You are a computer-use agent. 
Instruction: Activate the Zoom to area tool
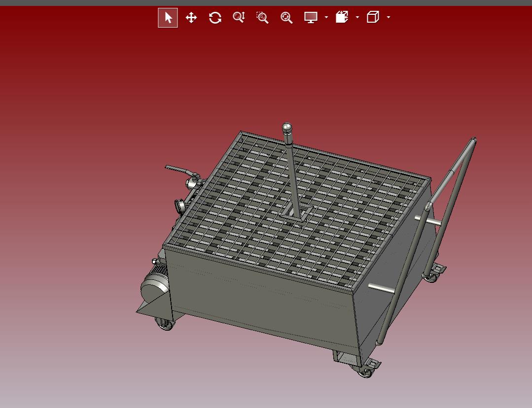coord(262,17)
